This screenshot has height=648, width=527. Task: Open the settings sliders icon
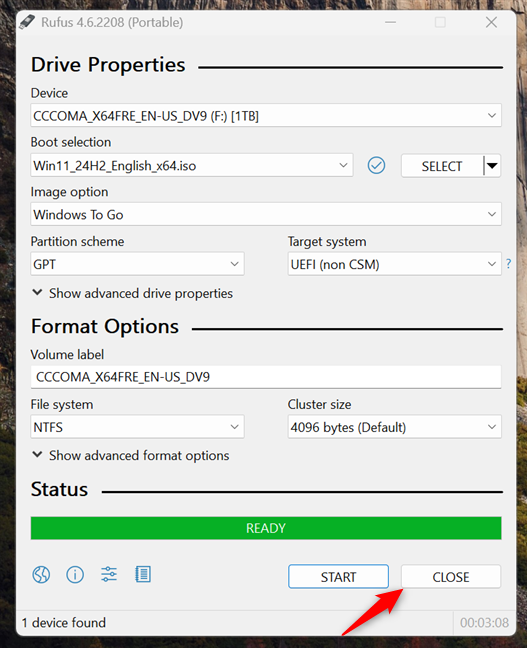pyautogui.click(x=109, y=574)
